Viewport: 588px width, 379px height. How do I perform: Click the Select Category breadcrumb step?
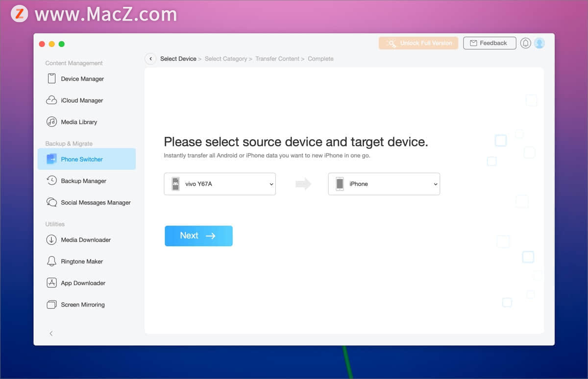226,59
